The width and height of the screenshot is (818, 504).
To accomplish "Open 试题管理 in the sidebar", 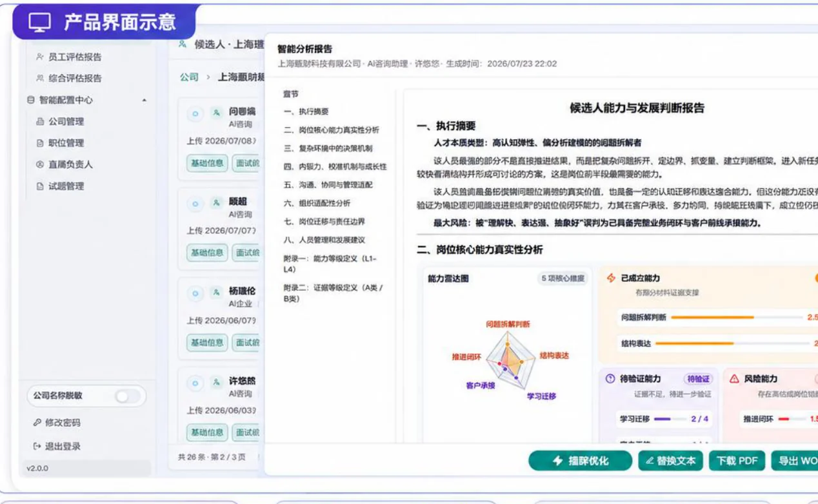I will pyautogui.click(x=66, y=186).
